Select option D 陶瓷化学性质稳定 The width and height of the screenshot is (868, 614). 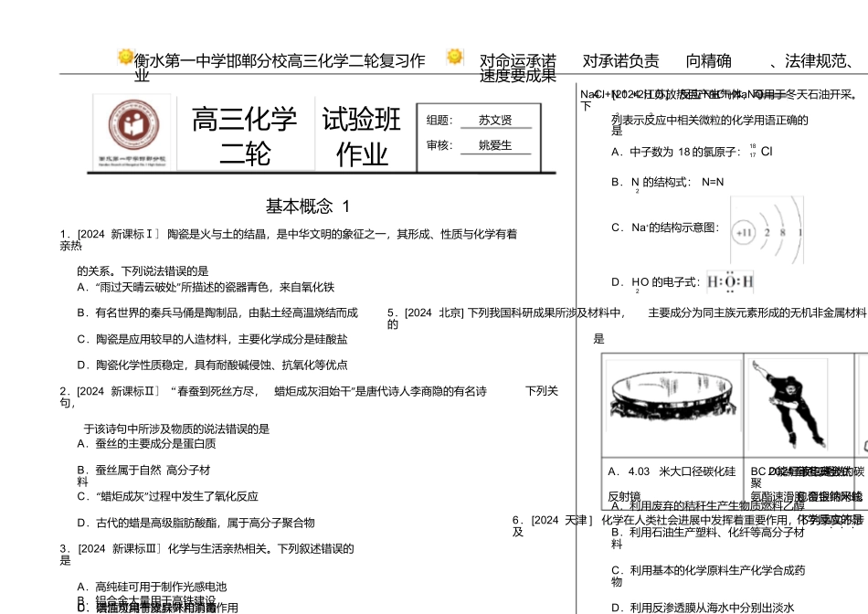tap(213, 365)
